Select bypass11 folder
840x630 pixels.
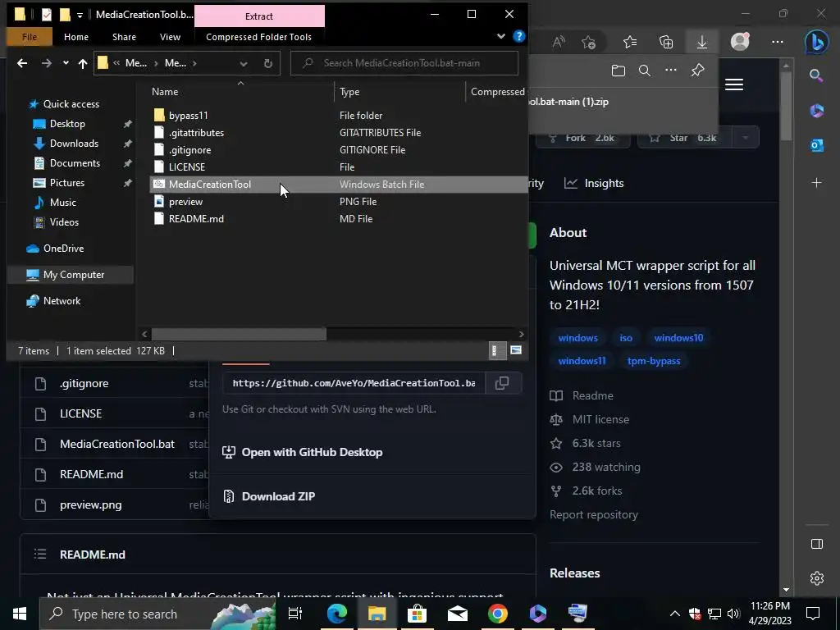pyautogui.click(x=188, y=115)
